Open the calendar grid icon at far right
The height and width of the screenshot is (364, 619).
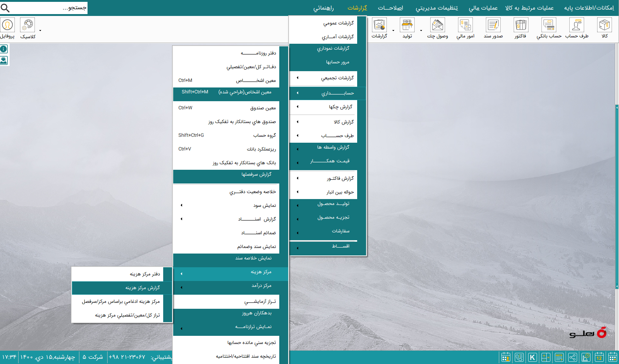tap(613, 357)
